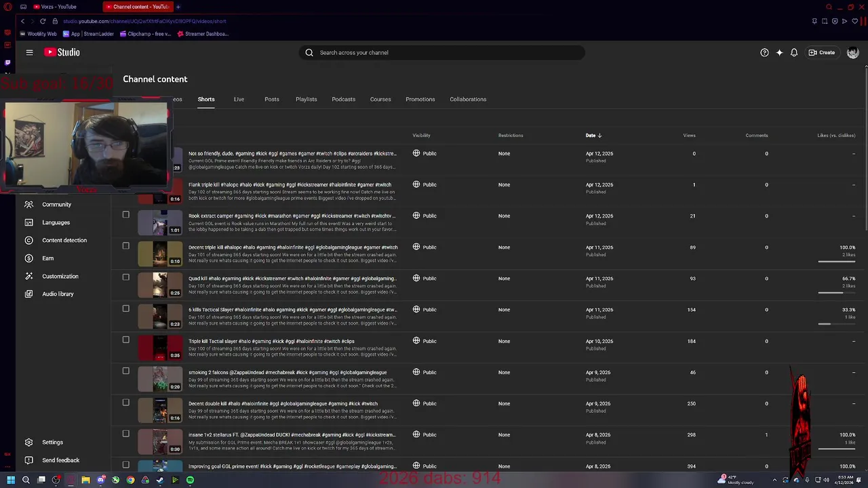Click the Create button
Viewport: 868px width, 488px height.
point(822,52)
